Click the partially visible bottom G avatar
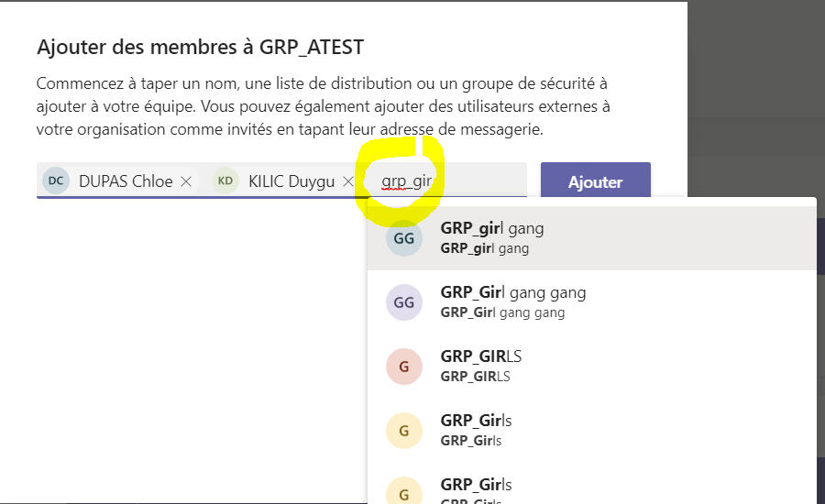 click(404, 490)
